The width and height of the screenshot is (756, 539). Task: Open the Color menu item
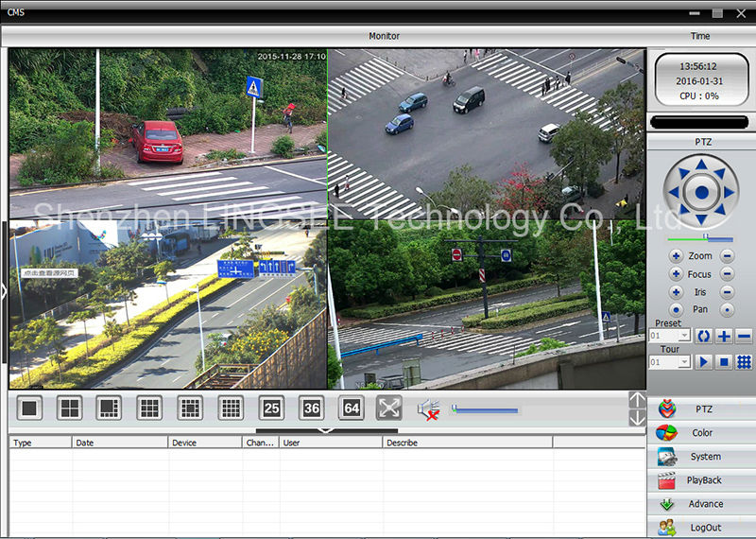(x=701, y=433)
